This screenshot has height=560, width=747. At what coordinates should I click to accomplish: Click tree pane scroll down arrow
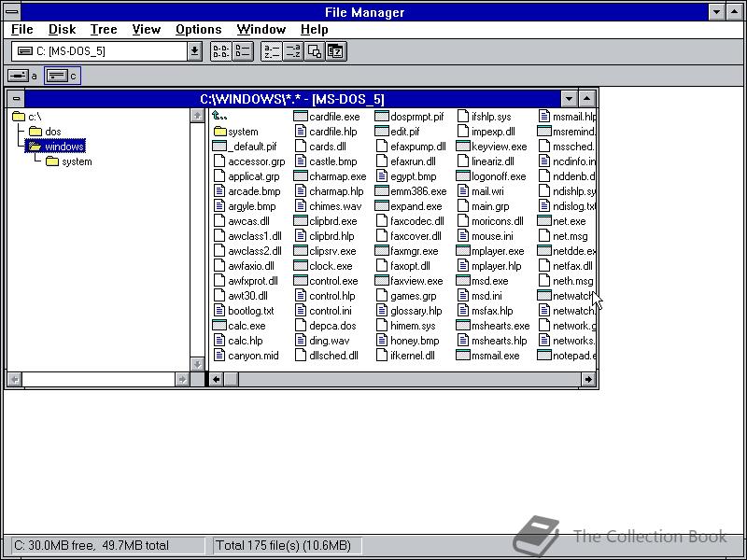tap(197, 364)
